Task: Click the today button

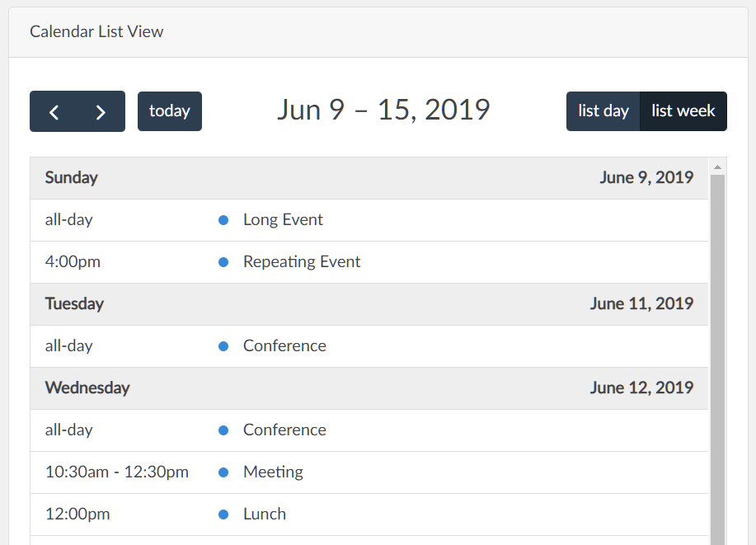Action: click(x=170, y=111)
